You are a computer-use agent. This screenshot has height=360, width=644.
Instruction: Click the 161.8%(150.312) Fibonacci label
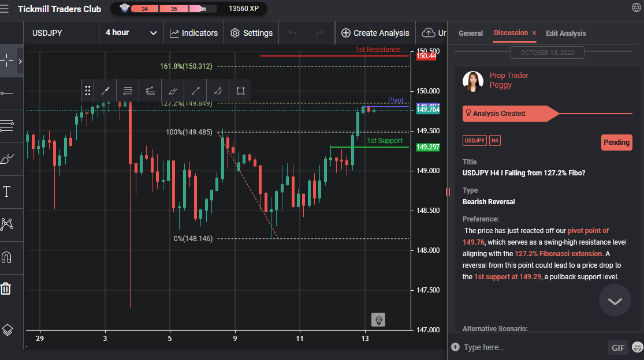186,66
